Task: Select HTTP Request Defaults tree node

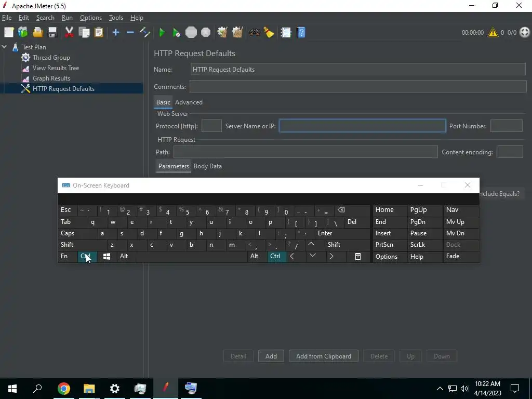Action: (x=63, y=88)
